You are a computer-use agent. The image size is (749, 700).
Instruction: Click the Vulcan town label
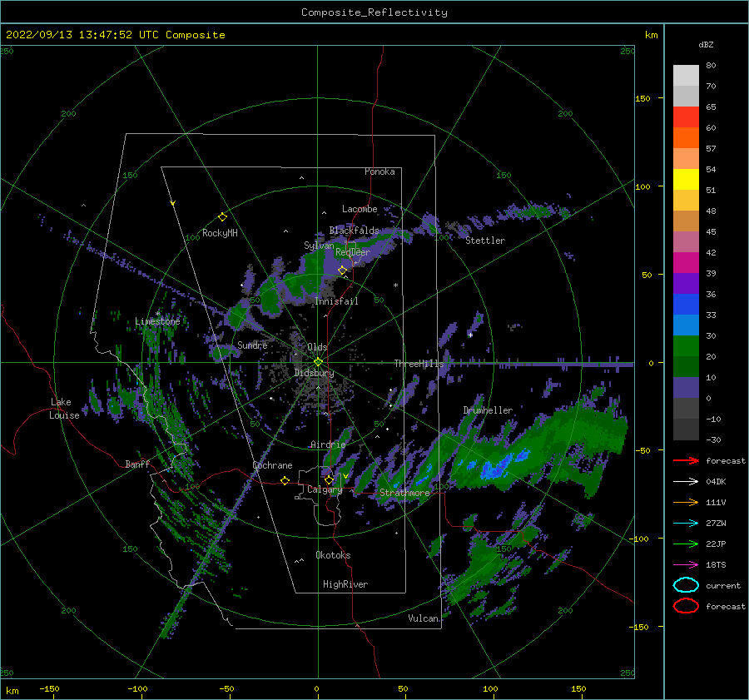point(423,618)
